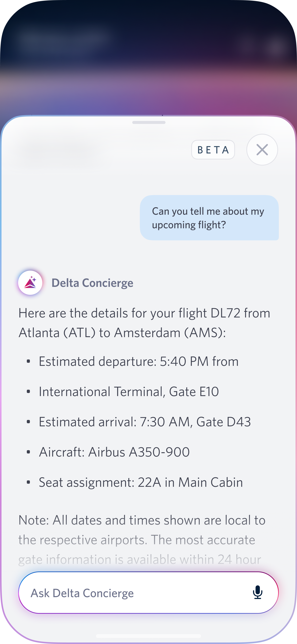Tap the flight DL72 details intro text
Image resolution: width=297 pixels, height=644 pixels.
pyautogui.click(x=144, y=313)
